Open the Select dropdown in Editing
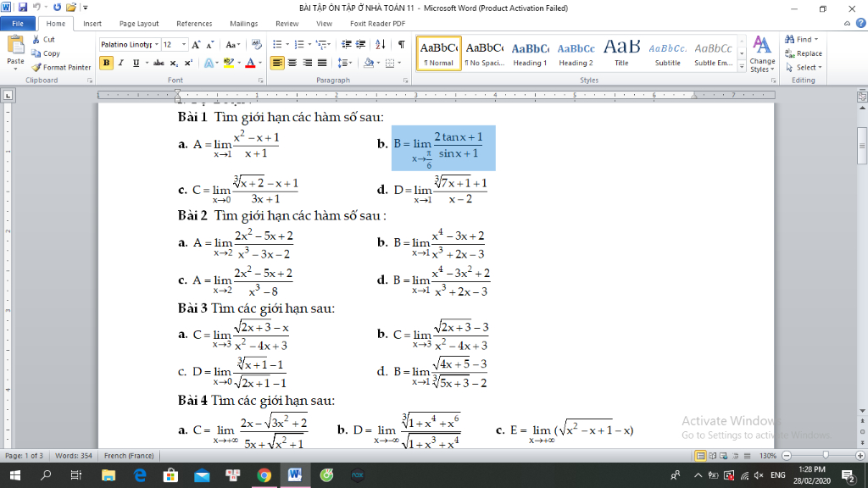 coord(804,67)
